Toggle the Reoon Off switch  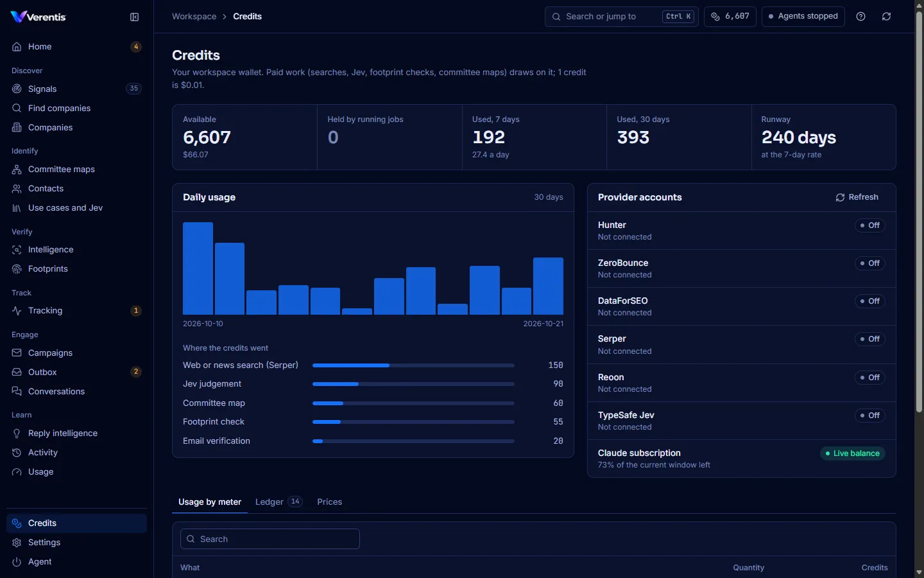click(869, 378)
